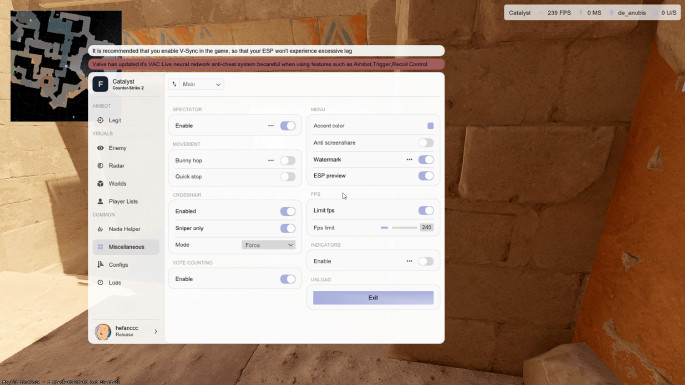Turn on Bunny hop toggle

click(x=288, y=160)
